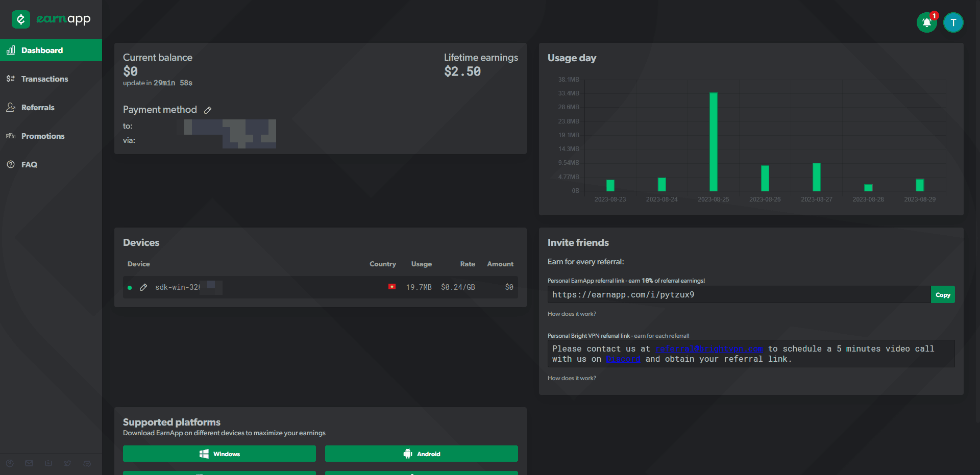Image resolution: width=980 pixels, height=475 pixels.
Task: Click the online status dot of sdk-win-32
Action: [x=130, y=288]
